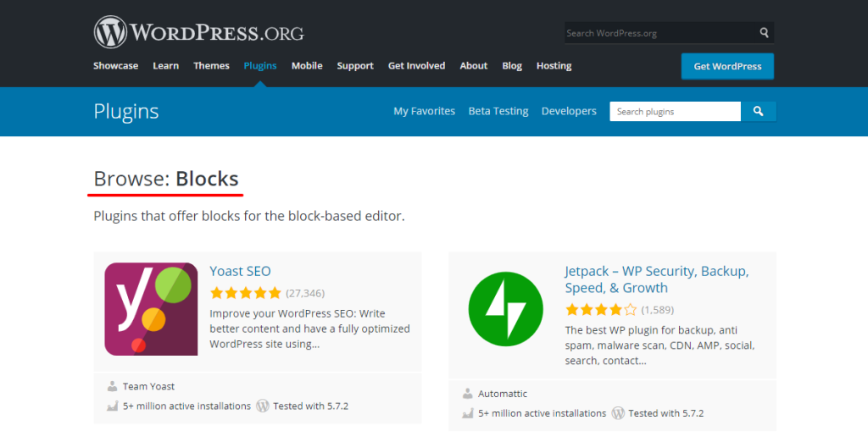Click Yoast 5+ million active installations text
The image size is (868, 442).
pos(187,406)
